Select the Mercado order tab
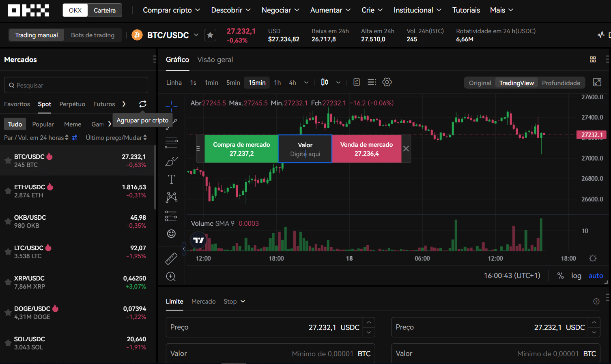The width and height of the screenshot is (611, 364). [x=203, y=302]
